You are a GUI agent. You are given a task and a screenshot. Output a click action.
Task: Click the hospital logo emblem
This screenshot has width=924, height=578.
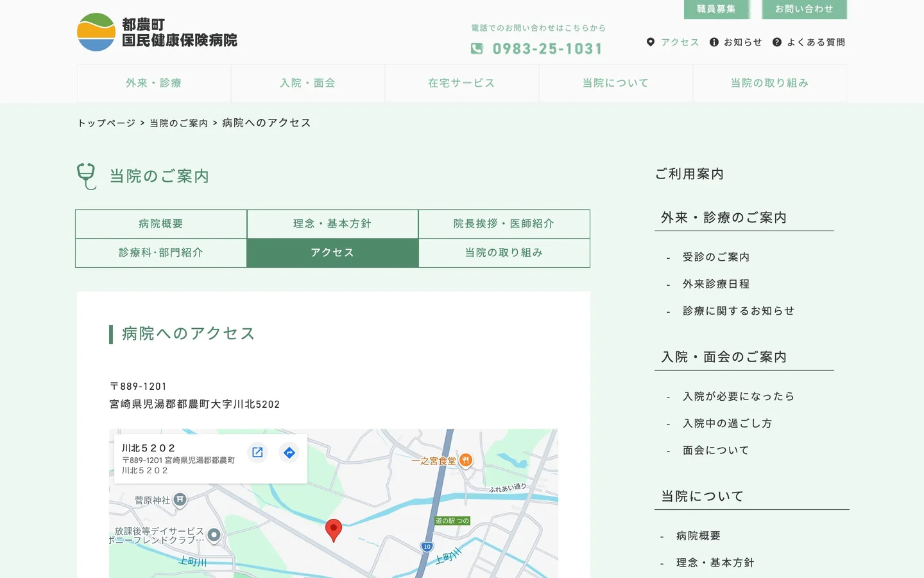pos(96,32)
